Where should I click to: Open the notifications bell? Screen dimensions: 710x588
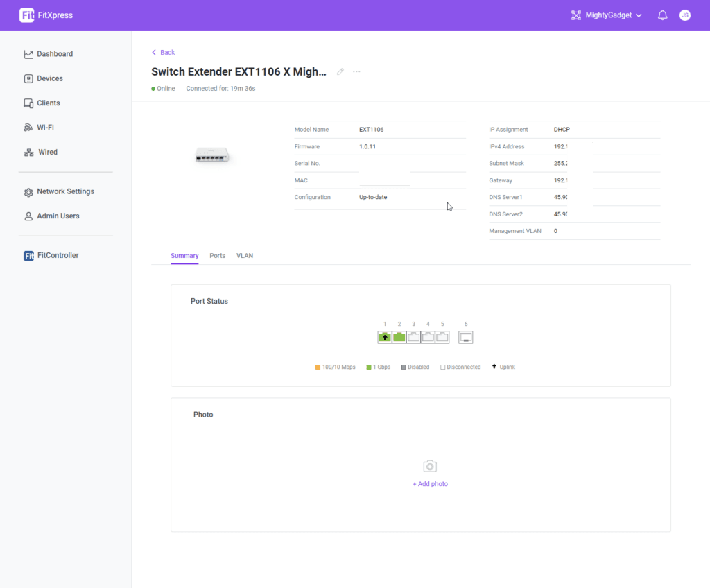tap(663, 15)
